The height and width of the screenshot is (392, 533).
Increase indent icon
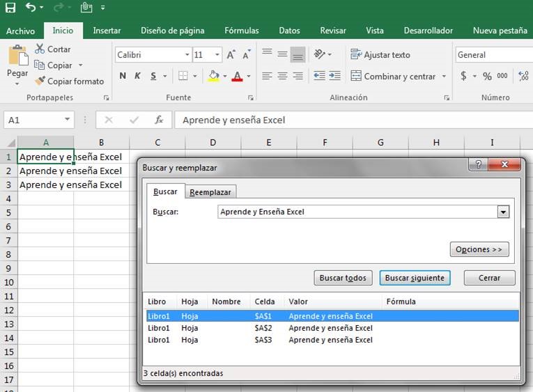coord(335,75)
